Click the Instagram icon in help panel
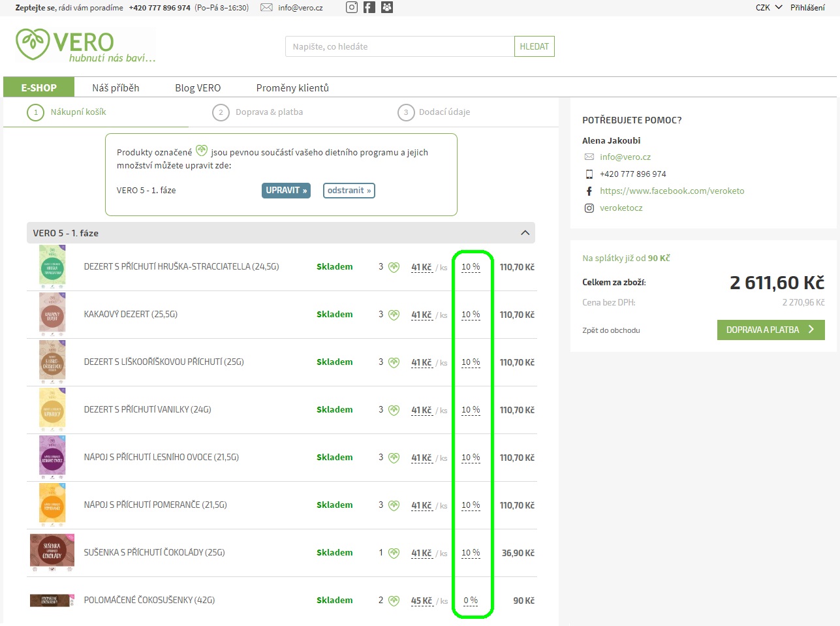The height and width of the screenshot is (626, 840). click(x=589, y=208)
